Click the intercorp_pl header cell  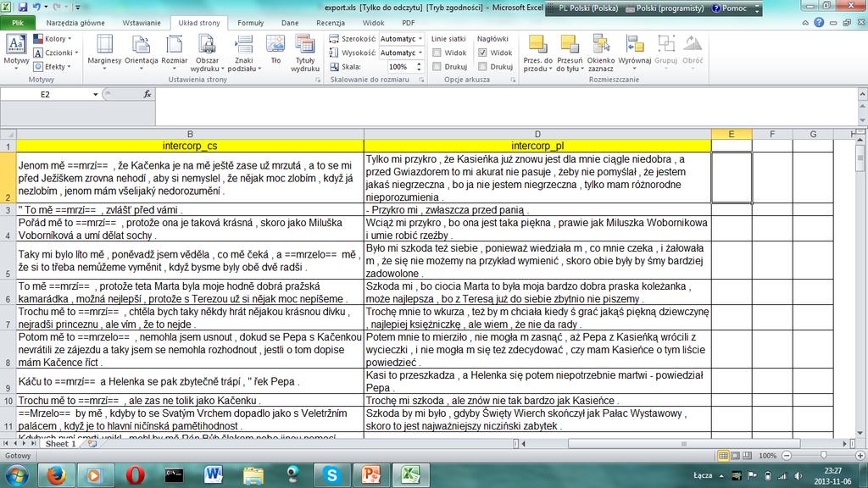[x=537, y=146]
